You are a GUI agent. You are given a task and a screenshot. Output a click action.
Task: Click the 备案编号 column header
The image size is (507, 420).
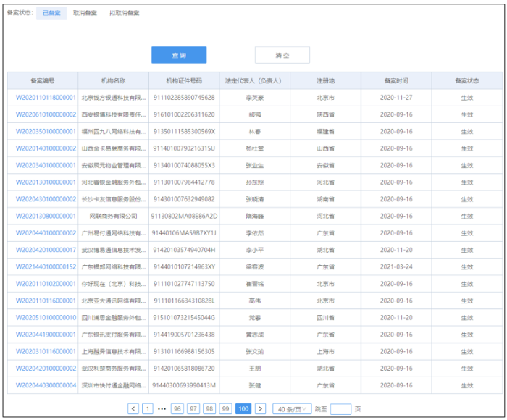click(42, 80)
